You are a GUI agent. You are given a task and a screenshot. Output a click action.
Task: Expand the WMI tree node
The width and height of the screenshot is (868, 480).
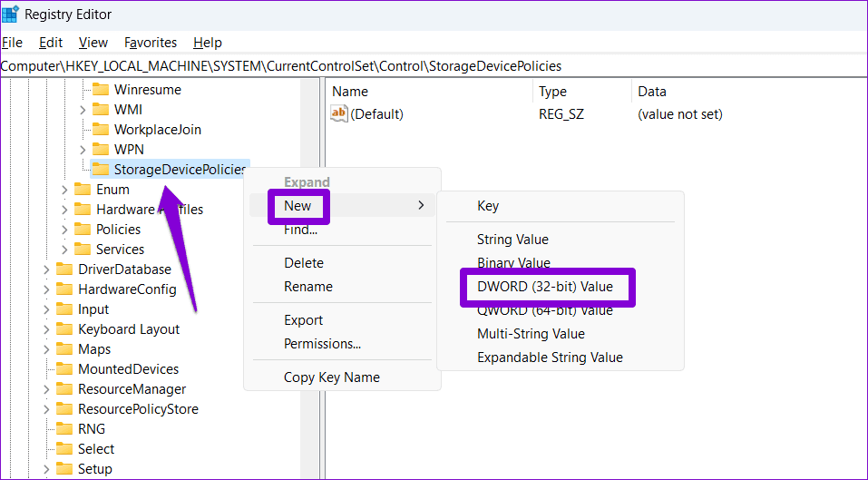point(83,110)
